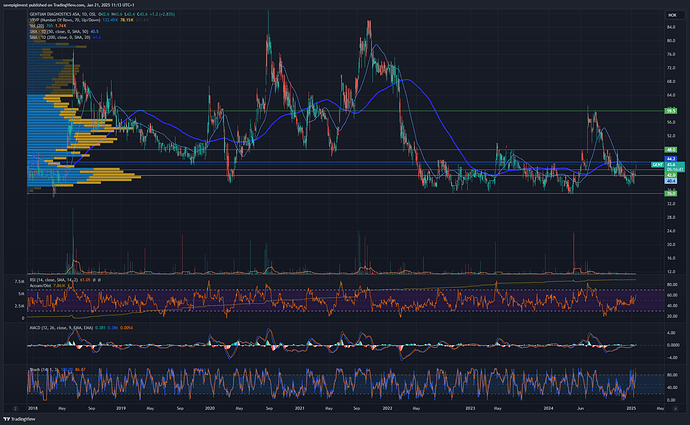690x425 pixels.
Task: Click the 68.0 price scale label
Action: (671, 82)
